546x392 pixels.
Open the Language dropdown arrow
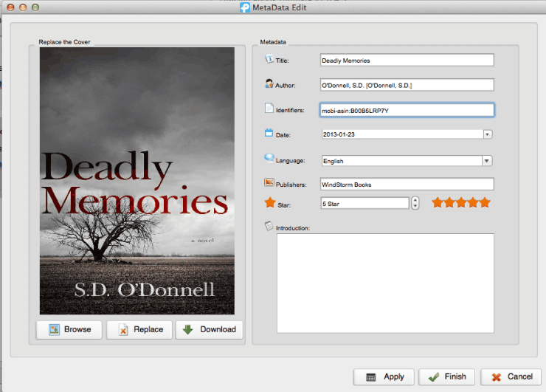[487, 161]
